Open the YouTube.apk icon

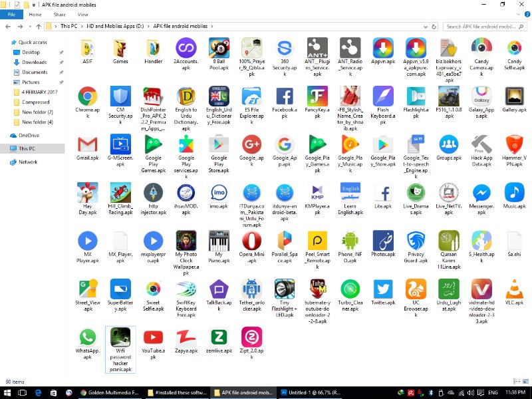(x=153, y=338)
